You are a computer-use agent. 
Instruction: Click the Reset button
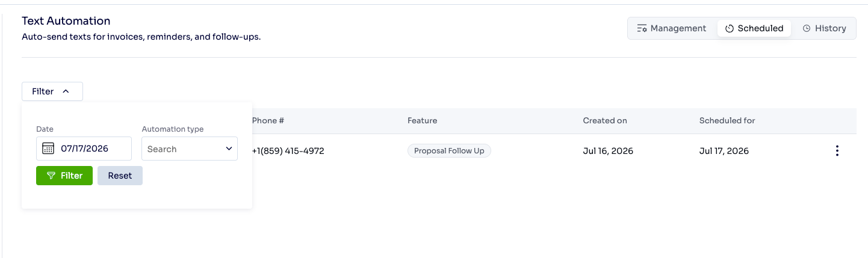120,176
